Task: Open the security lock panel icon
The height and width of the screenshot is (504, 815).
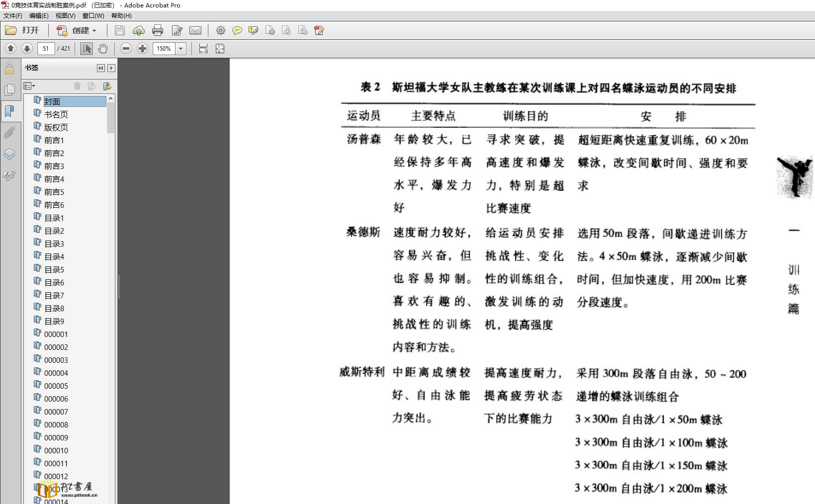Action: tap(9, 68)
